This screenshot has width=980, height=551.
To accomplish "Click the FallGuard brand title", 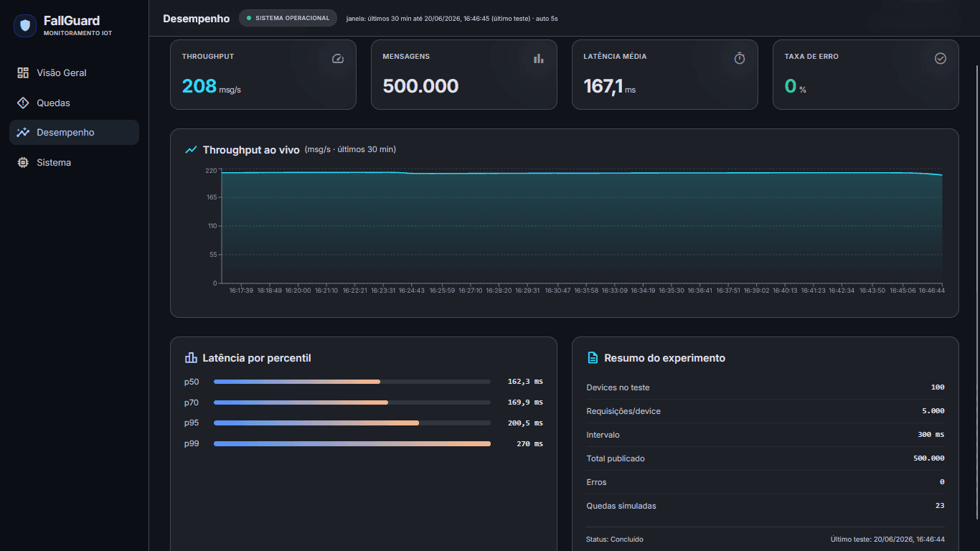I will pos(72,21).
